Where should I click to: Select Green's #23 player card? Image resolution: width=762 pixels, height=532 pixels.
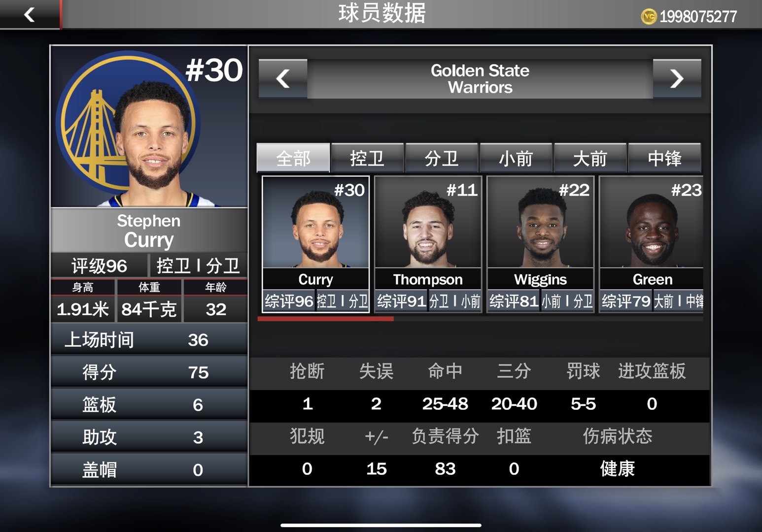click(x=652, y=244)
